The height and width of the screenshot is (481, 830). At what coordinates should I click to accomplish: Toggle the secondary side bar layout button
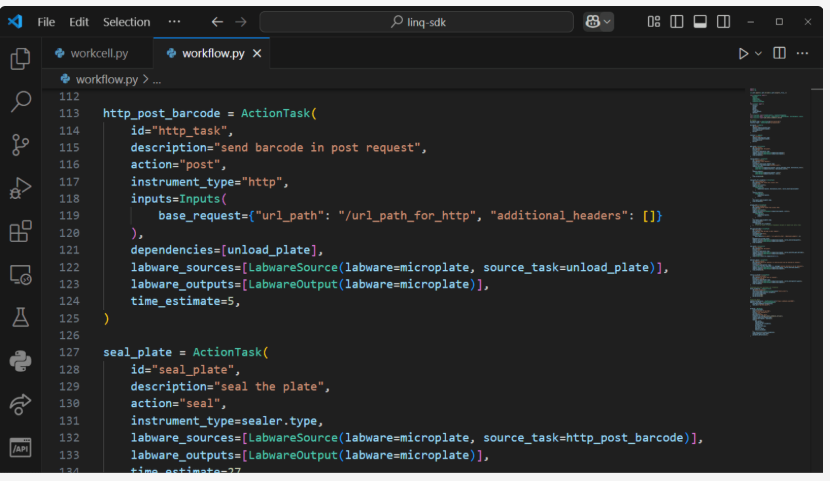pos(723,21)
